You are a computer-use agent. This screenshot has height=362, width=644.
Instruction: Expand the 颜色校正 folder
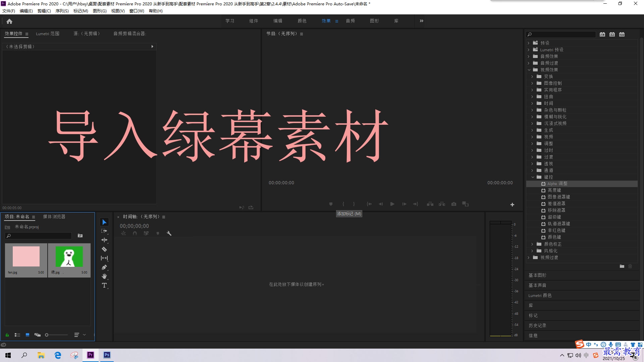pos(532,244)
